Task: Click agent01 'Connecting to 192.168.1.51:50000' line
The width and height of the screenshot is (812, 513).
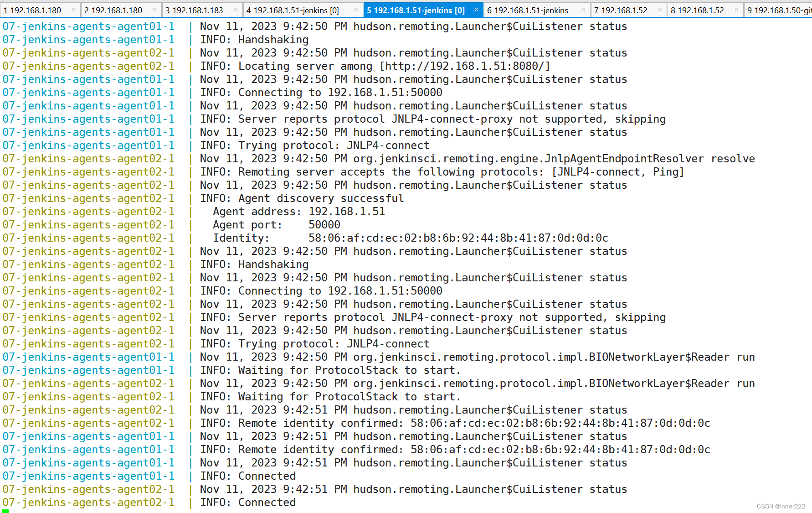Action: (x=222, y=93)
